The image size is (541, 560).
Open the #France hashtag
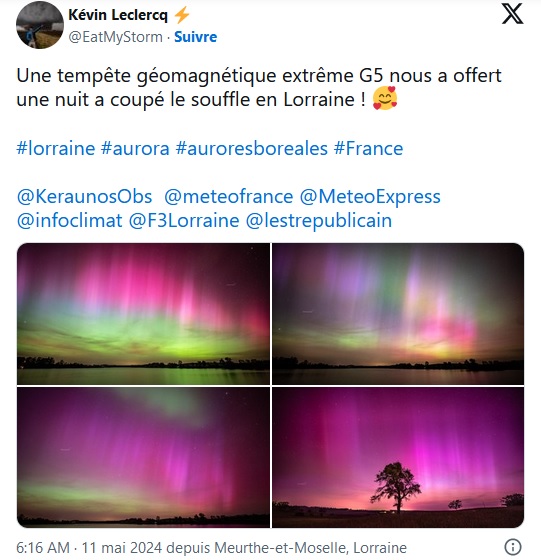(x=368, y=148)
